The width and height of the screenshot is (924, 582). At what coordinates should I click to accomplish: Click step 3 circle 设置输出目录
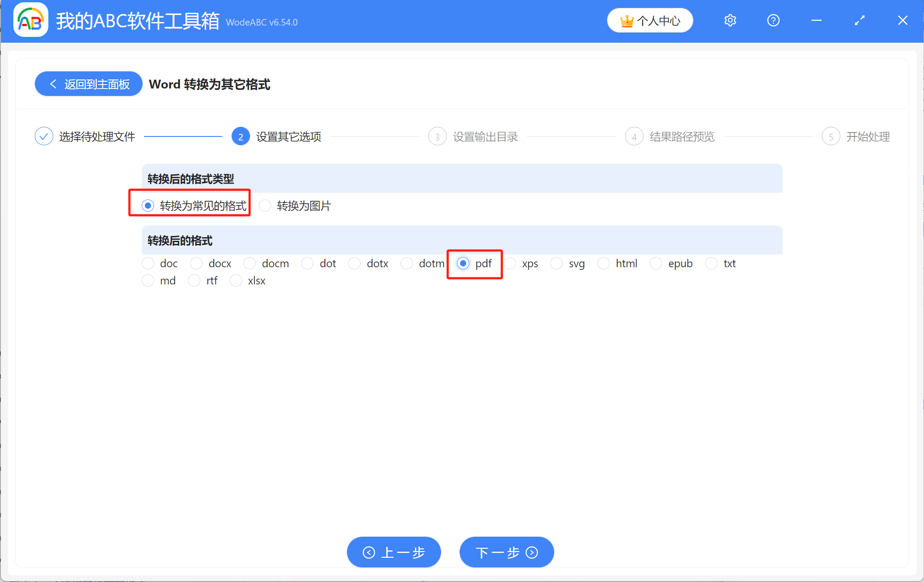click(x=437, y=136)
